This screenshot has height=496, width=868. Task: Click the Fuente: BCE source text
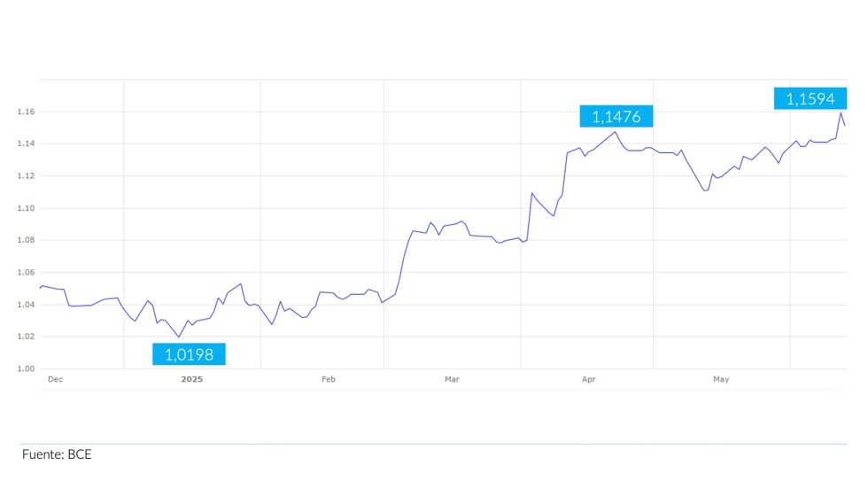pyautogui.click(x=57, y=454)
